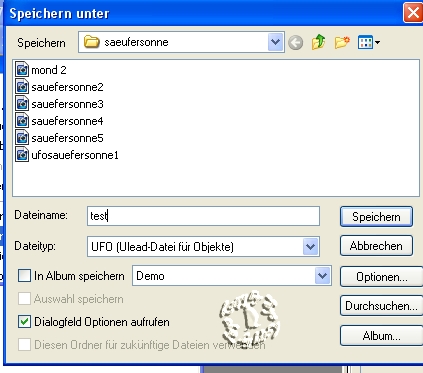Cancel with the Abbrechen button
423x373 pixels.
[376, 246]
